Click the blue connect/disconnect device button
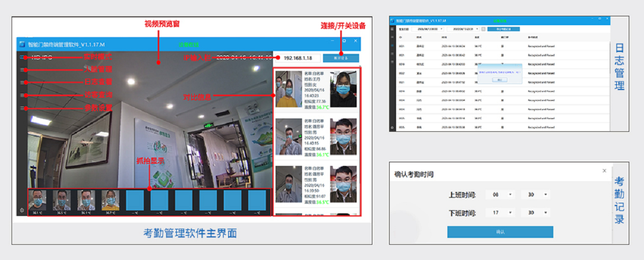Screen dimensions: 644x260 (x=341, y=58)
